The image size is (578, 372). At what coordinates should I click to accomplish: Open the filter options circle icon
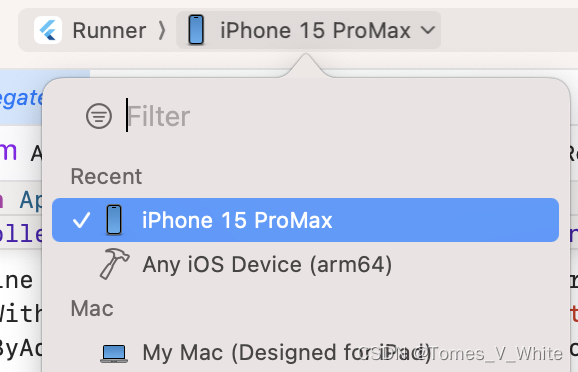click(x=99, y=116)
